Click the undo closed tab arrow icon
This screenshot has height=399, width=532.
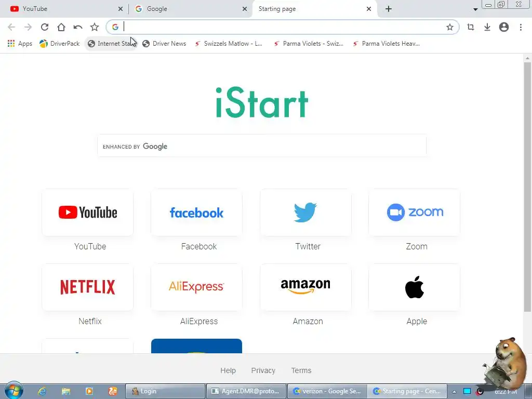point(78,27)
